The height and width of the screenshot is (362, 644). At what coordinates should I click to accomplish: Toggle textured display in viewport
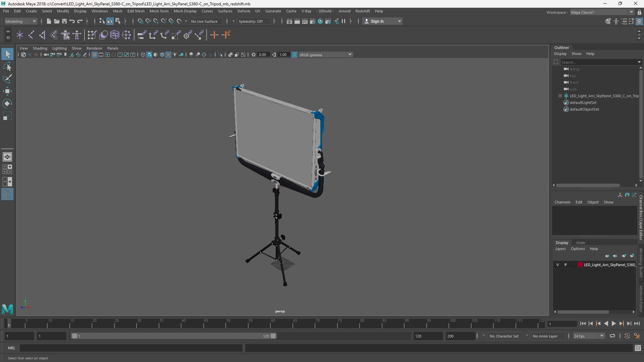[168, 55]
